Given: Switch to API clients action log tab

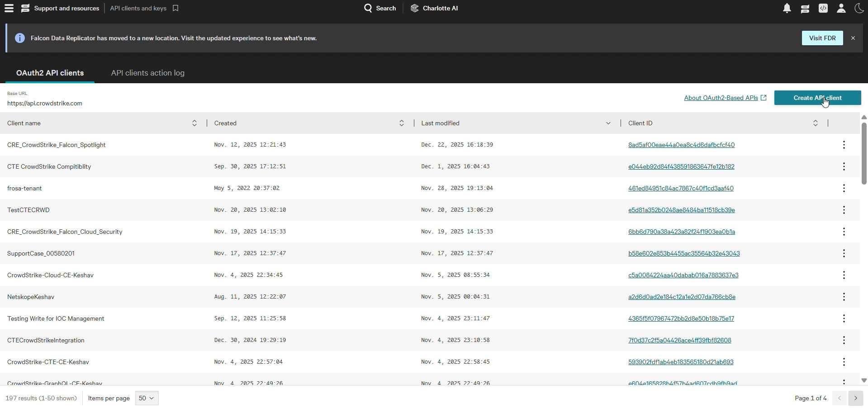Looking at the screenshot, I should 147,73.
